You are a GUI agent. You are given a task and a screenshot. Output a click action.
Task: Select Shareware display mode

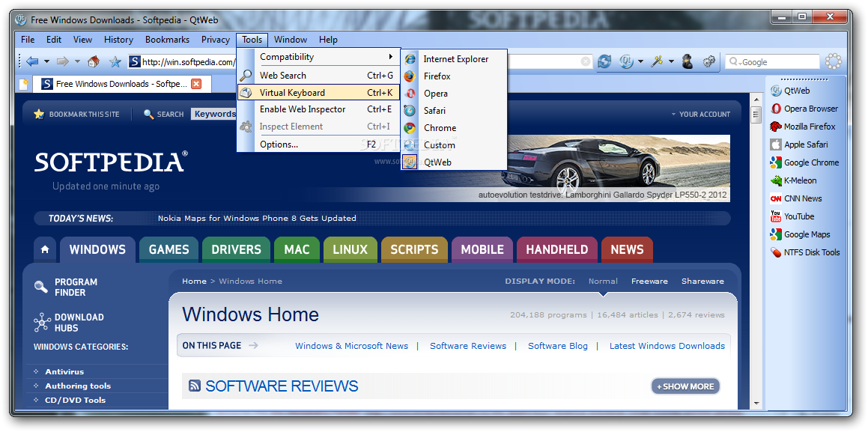[x=702, y=281]
